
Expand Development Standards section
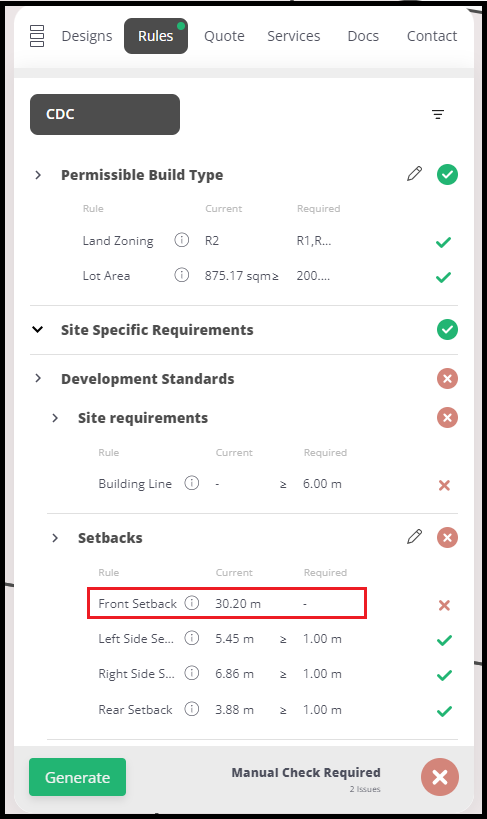coord(38,378)
